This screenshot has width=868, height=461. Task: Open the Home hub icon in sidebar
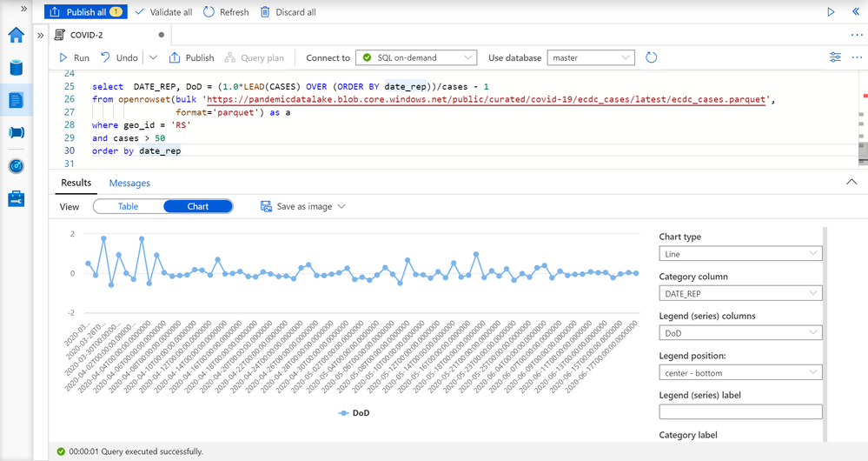tap(16, 35)
